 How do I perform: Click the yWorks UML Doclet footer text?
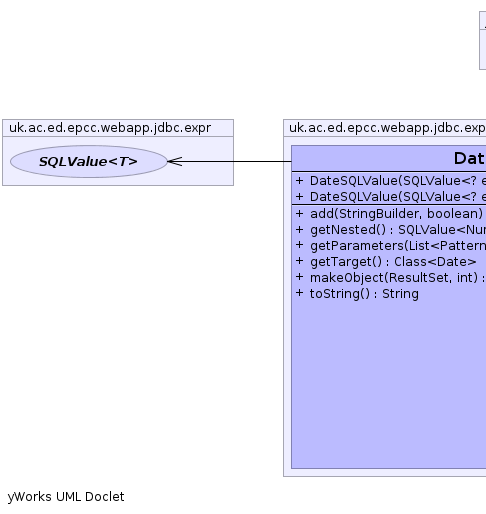pyautogui.click(x=66, y=497)
